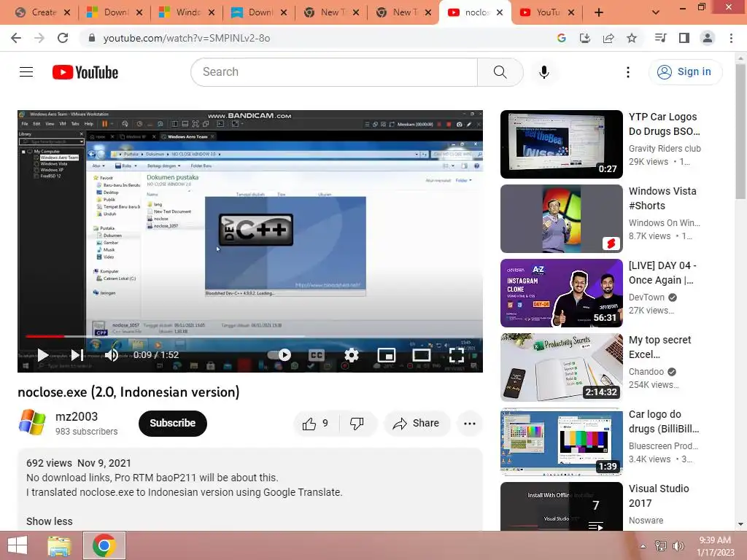747x560 pixels.
Task: Open mz2003 channel avatar
Action: click(32, 422)
